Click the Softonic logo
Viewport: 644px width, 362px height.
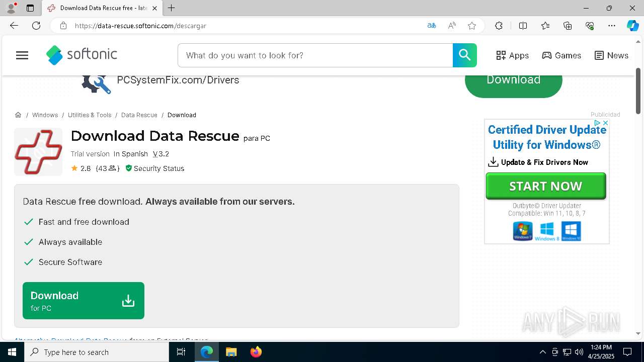[82, 55]
